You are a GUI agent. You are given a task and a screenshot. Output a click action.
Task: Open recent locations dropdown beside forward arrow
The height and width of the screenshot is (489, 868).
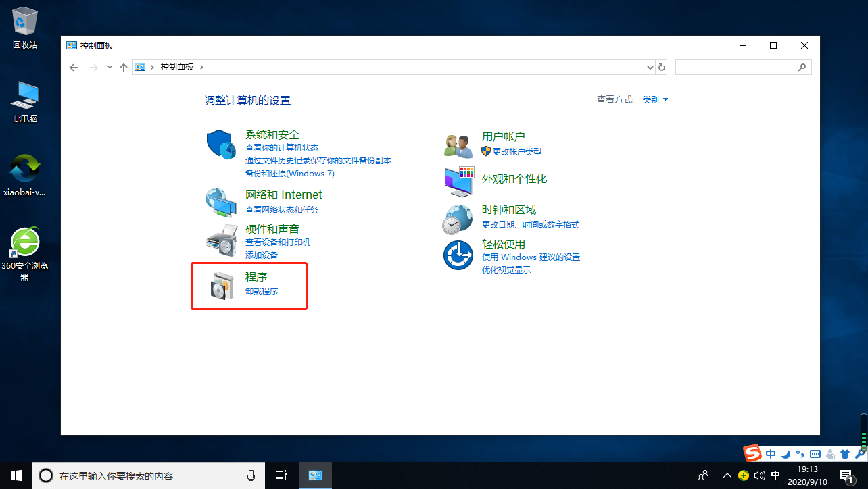tap(109, 66)
